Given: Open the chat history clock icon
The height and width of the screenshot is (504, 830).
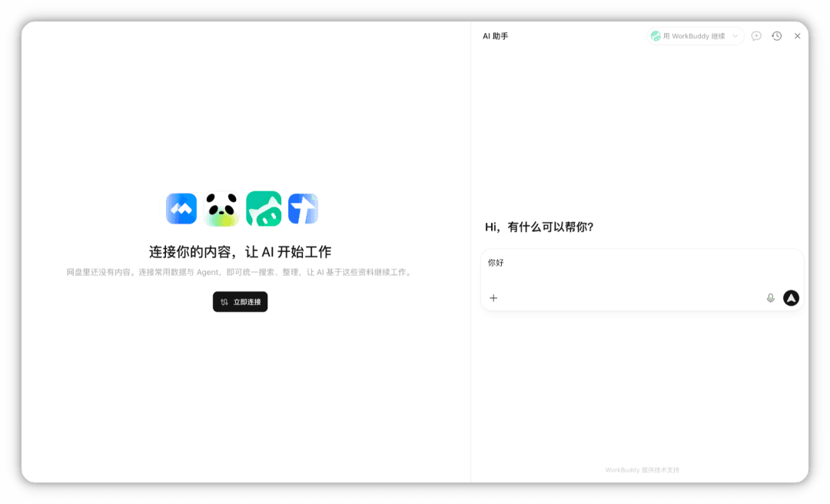Looking at the screenshot, I should pyautogui.click(x=776, y=36).
